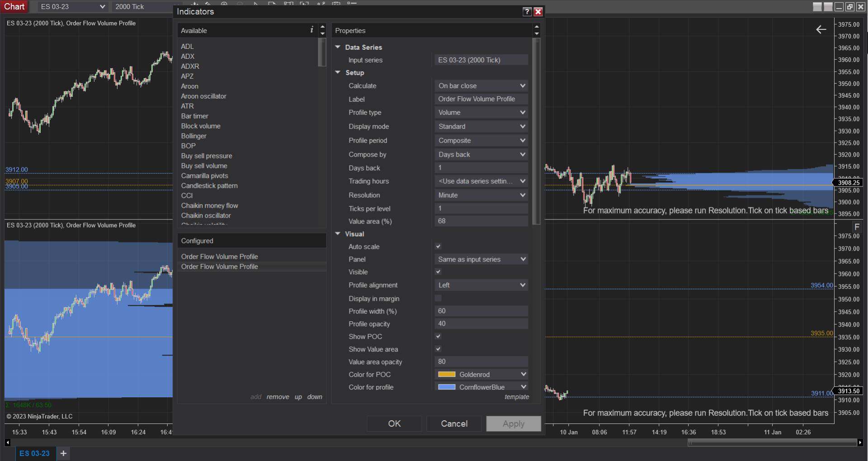Switch to the ES 03-23 tab
868x461 pixels.
click(x=35, y=453)
